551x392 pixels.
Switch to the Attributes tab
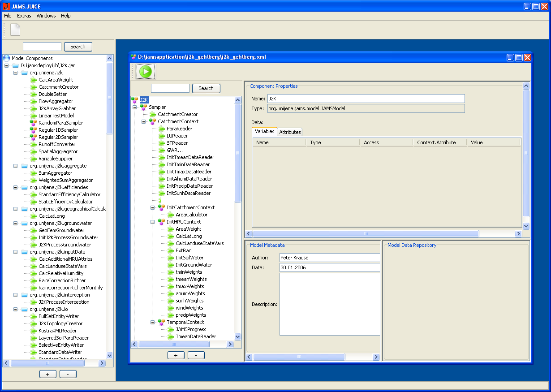click(290, 132)
